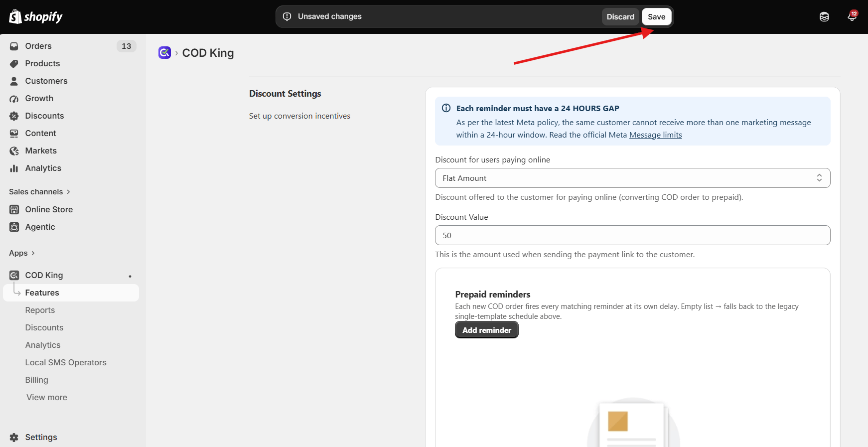
Task: Click the top-level Analytics bar chart icon
Action: (x=14, y=168)
